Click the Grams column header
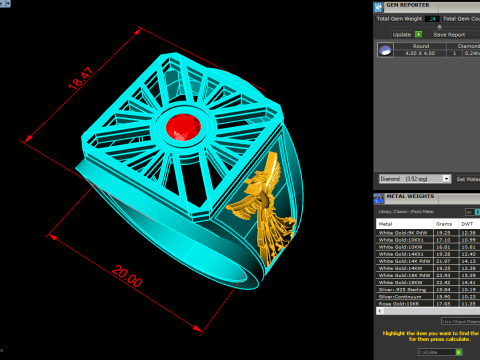 coord(446,224)
